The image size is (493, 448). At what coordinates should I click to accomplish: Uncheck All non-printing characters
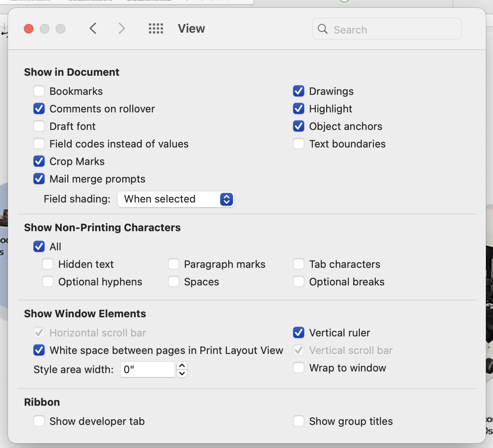point(39,247)
